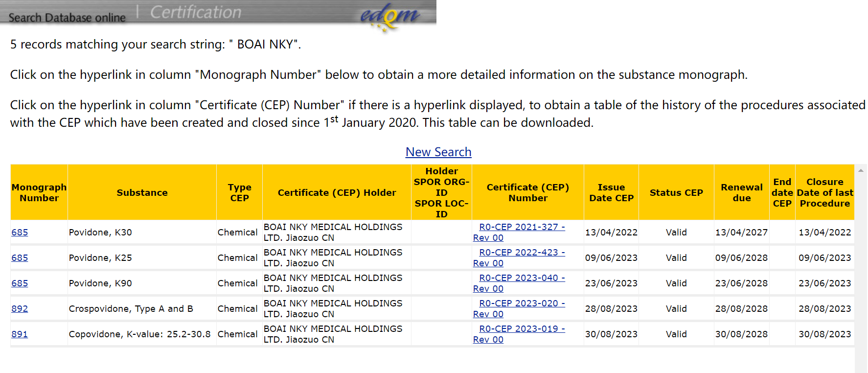Open monograph 892 for Crospovidone
Image resolution: width=868 pixels, height=373 pixels.
click(20, 309)
